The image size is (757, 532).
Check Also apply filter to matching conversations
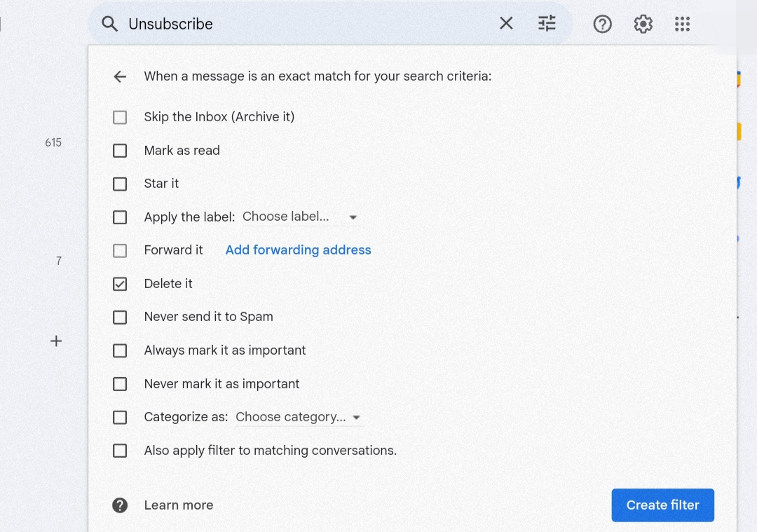pyautogui.click(x=120, y=451)
